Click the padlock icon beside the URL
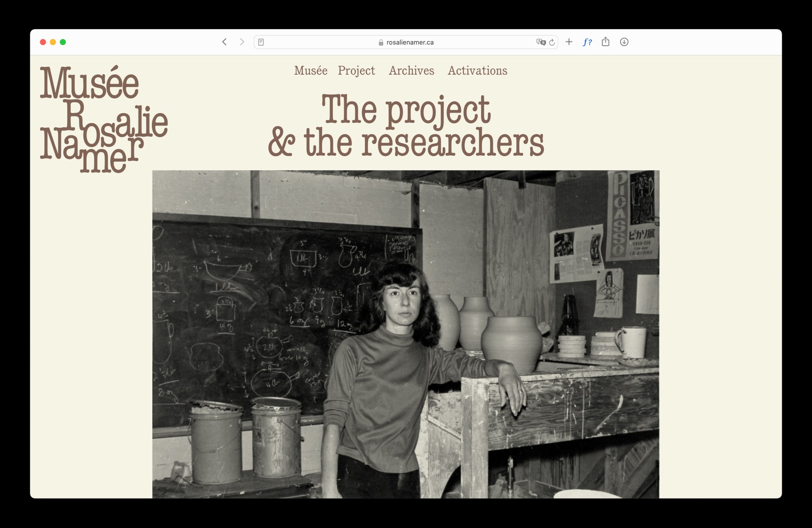This screenshot has height=528, width=812. click(x=381, y=42)
